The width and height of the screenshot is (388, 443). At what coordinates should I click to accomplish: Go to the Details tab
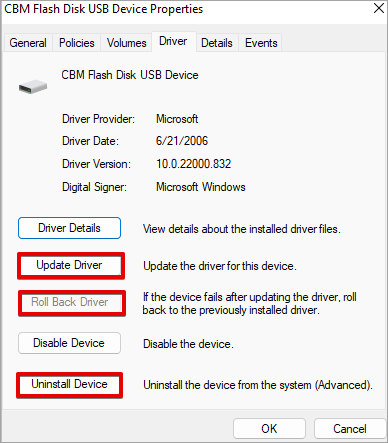point(217,43)
